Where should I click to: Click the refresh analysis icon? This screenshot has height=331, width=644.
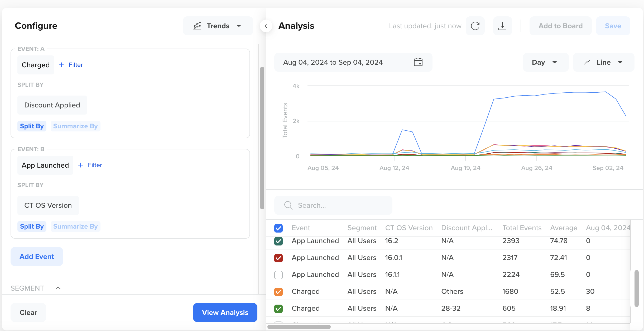coord(475,26)
